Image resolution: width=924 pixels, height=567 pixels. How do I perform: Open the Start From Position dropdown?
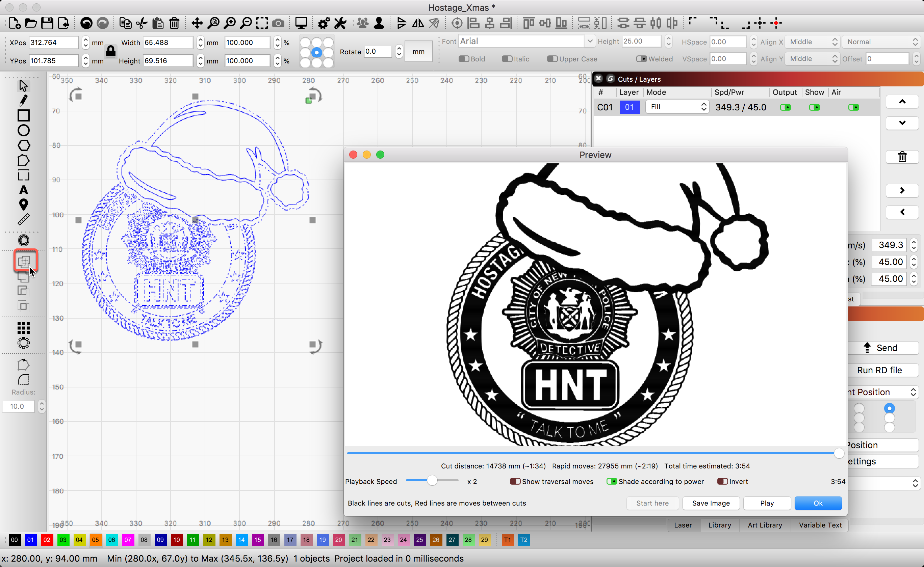(x=882, y=392)
